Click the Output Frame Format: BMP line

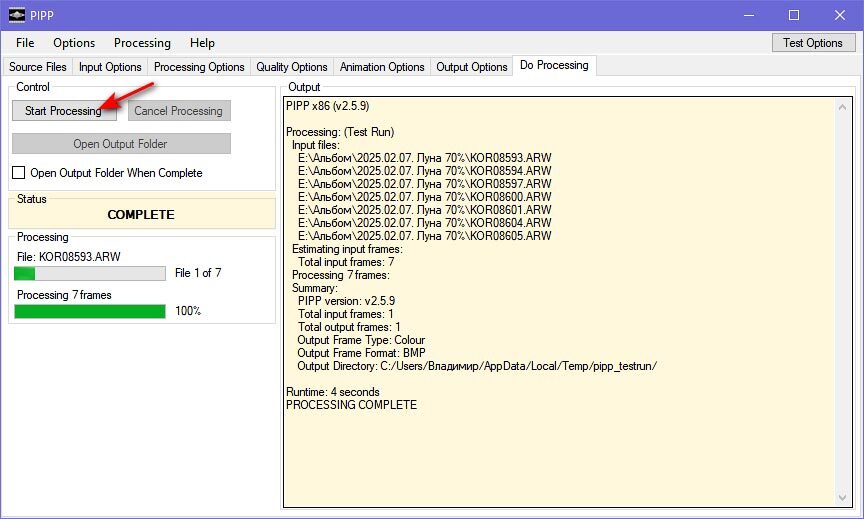tap(361, 353)
